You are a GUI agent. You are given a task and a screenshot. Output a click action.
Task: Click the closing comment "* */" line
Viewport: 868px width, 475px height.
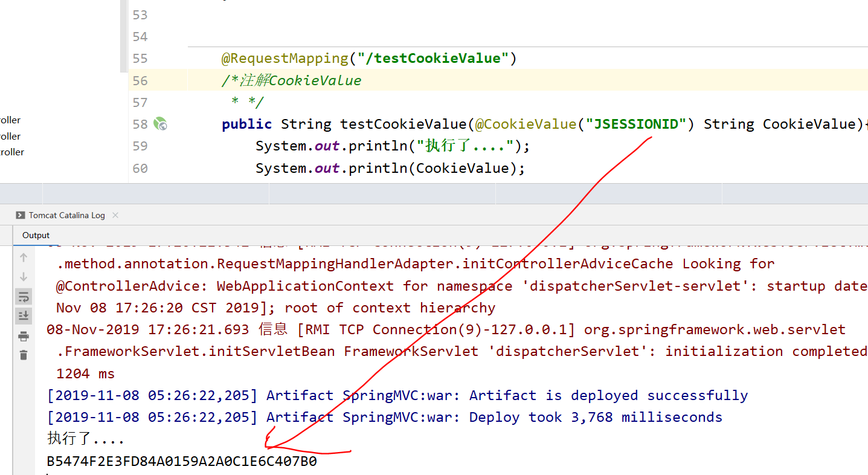coord(248,103)
